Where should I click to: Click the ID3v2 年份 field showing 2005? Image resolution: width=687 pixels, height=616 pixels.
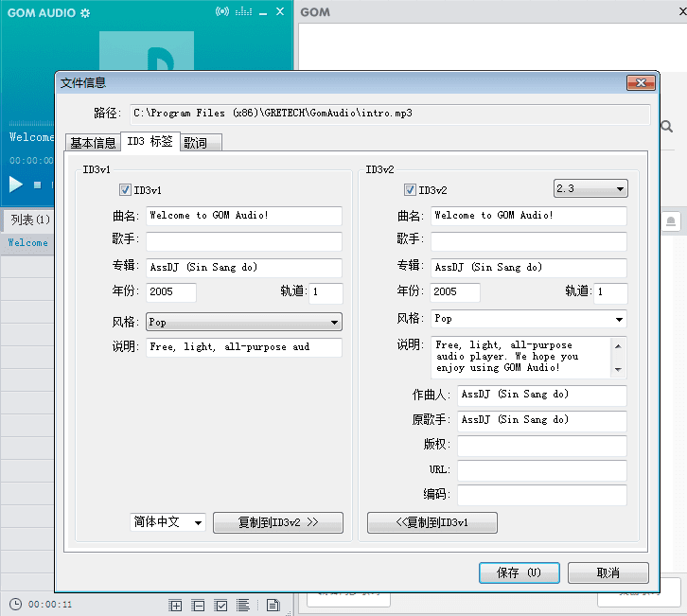click(x=455, y=292)
